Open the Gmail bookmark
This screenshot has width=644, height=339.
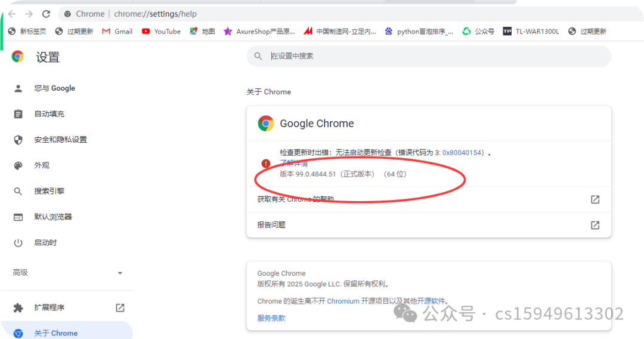tap(117, 31)
